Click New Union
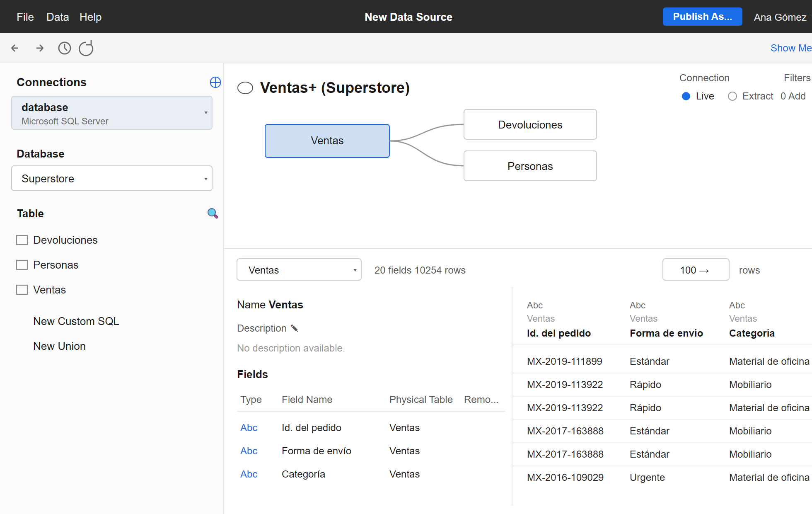This screenshot has width=812, height=514. tap(60, 346)
